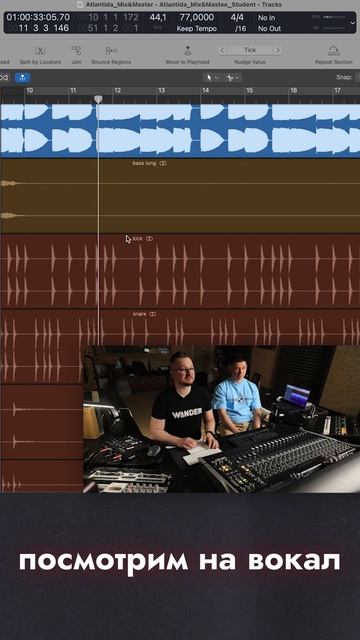Click the loop icon next to snare
The width and height of the screenshot is (360, 640).
(152, 314)
